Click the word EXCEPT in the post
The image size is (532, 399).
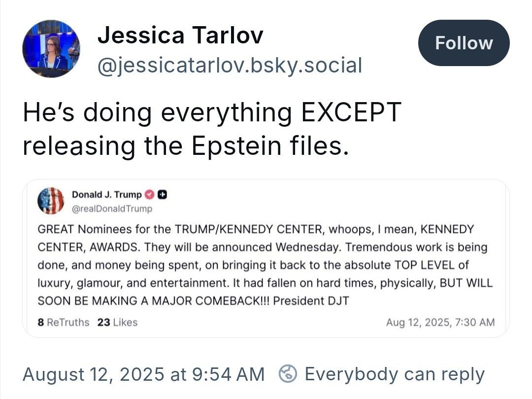click(x=351, y=113)
